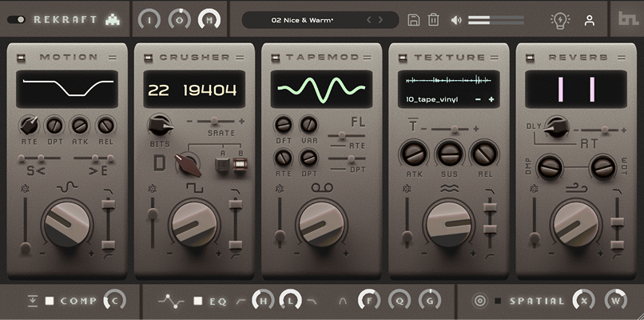
Task: Click the Crusher BITS knob
Action: point(159,126)
